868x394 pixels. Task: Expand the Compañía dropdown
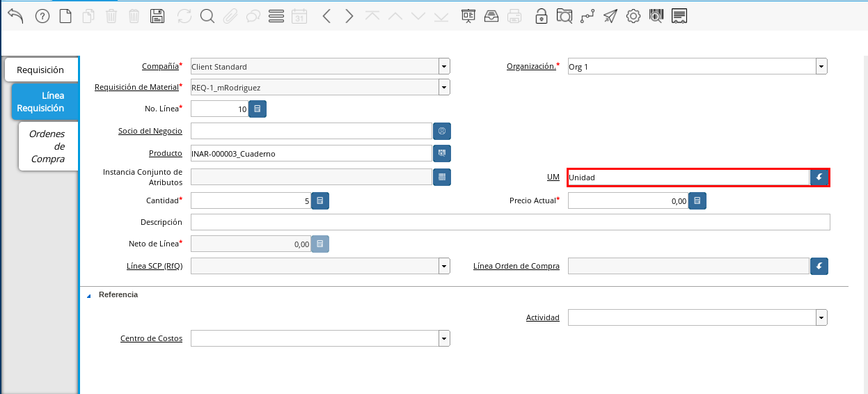click(x=444, y=67)
